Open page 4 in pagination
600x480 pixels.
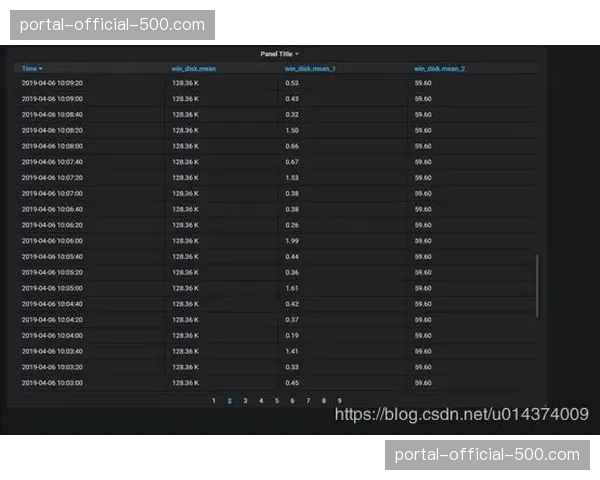(x=261, y=400)
